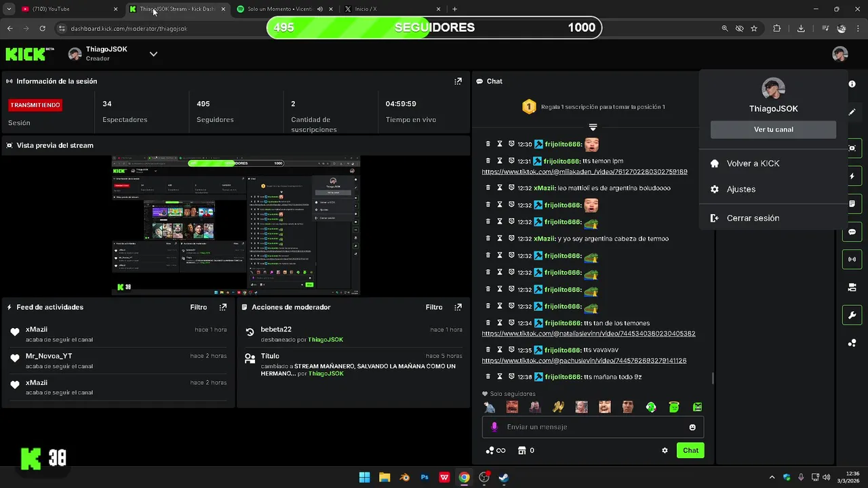The width and height of the screenshot is (868, 488).
Task: Open chat settings gear icon
Action: (665, 450)
